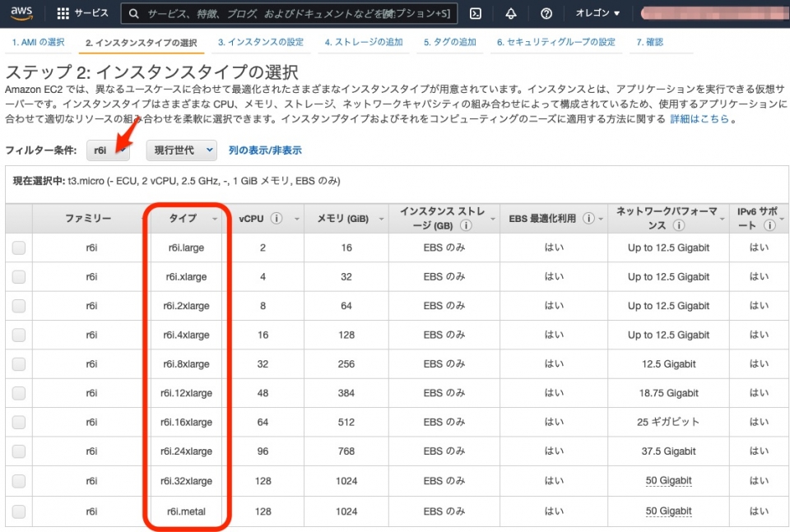Check the r6i.metal row checkbox

click(x=18, y=510)
